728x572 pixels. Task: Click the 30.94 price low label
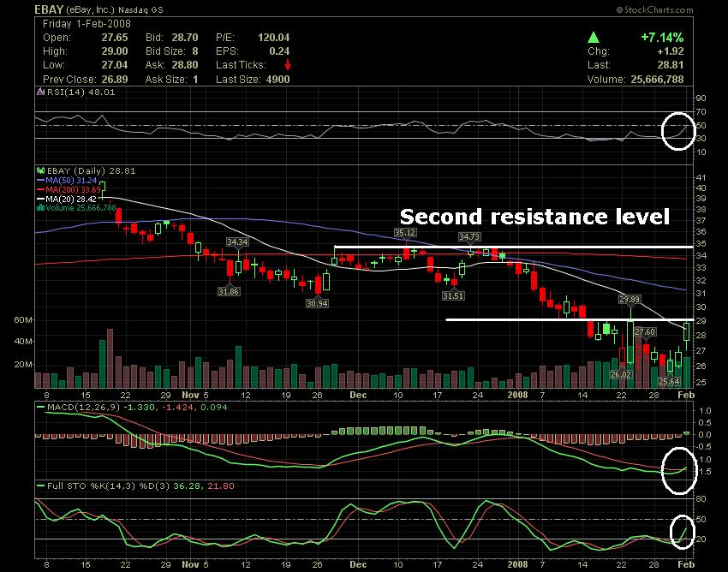point(317,304)
